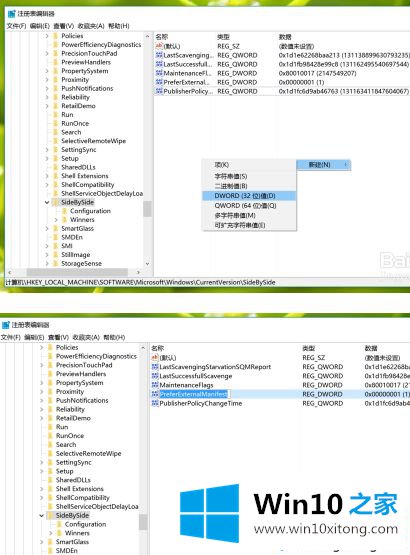Click the MaintenanceFlags value icon in lower window
The height and width of the screenshot is (555, 410).
tap(155, 385)
